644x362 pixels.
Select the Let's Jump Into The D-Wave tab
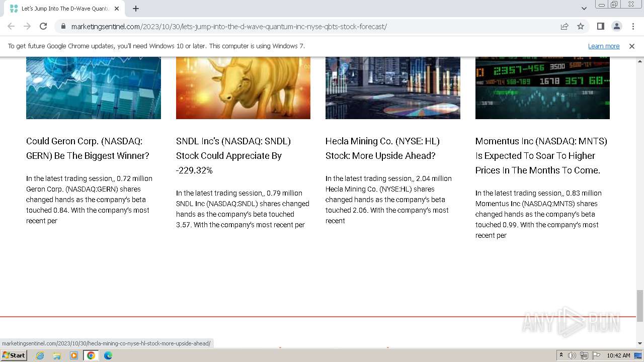tap(64, 9)
